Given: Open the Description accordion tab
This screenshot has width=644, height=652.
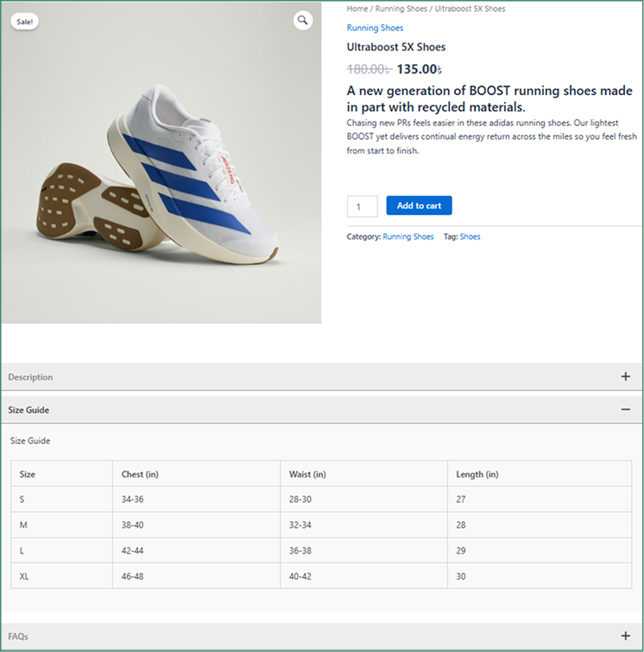Looking at the screenshot, I should coord(321,377).
